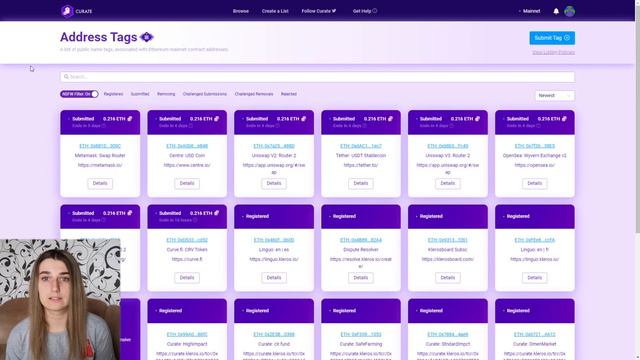The width and height of the screenshot is (640, 360).
Task: Open ETH address link on Dispute Resolver card
Action: coord(361,240)
